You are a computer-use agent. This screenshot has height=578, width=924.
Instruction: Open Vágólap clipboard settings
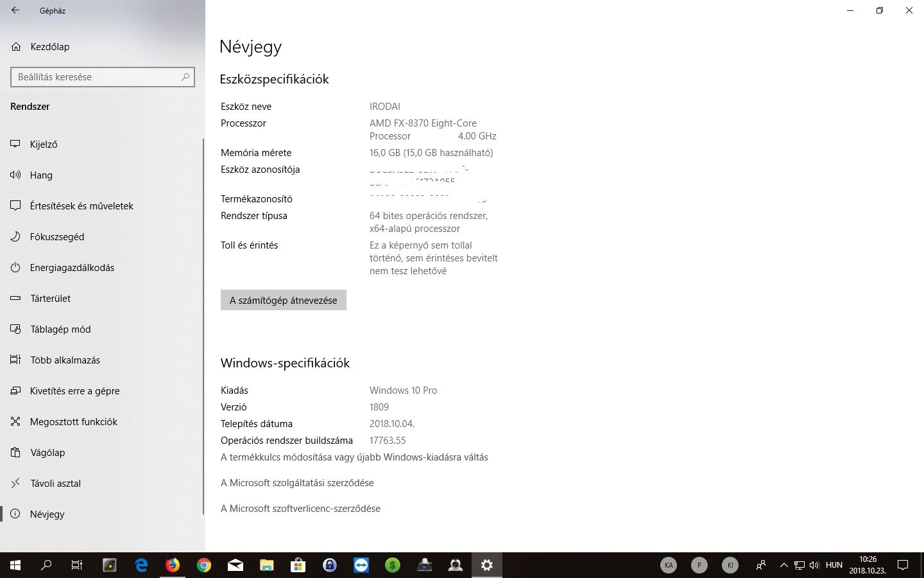point(103,452)
